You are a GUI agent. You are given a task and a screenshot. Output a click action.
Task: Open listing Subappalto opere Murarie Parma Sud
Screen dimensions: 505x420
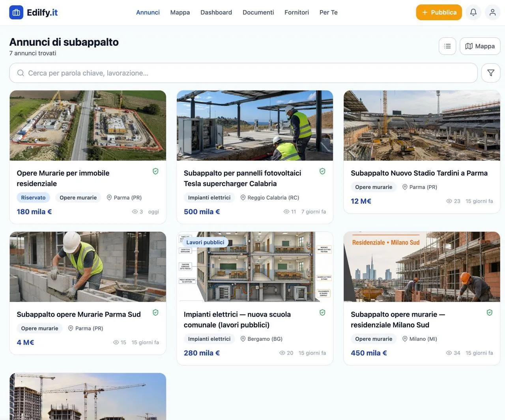[x=79, y=314]
